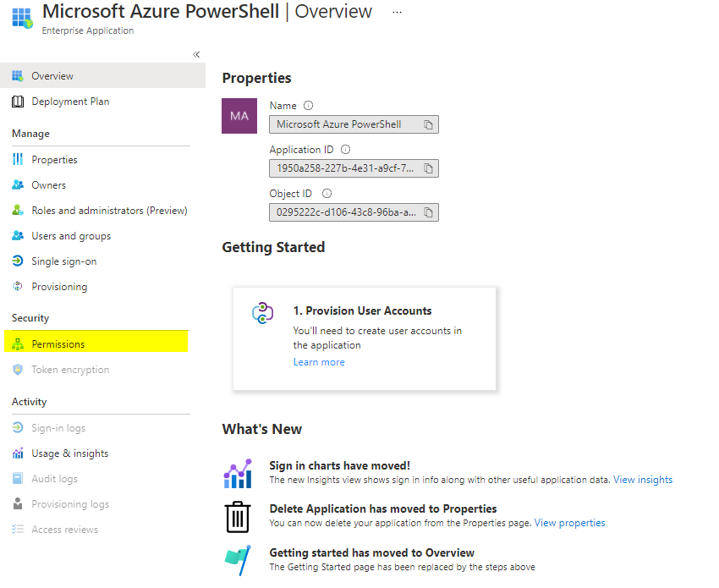
Task: Open Users and groups page
Action: point(71,236)
